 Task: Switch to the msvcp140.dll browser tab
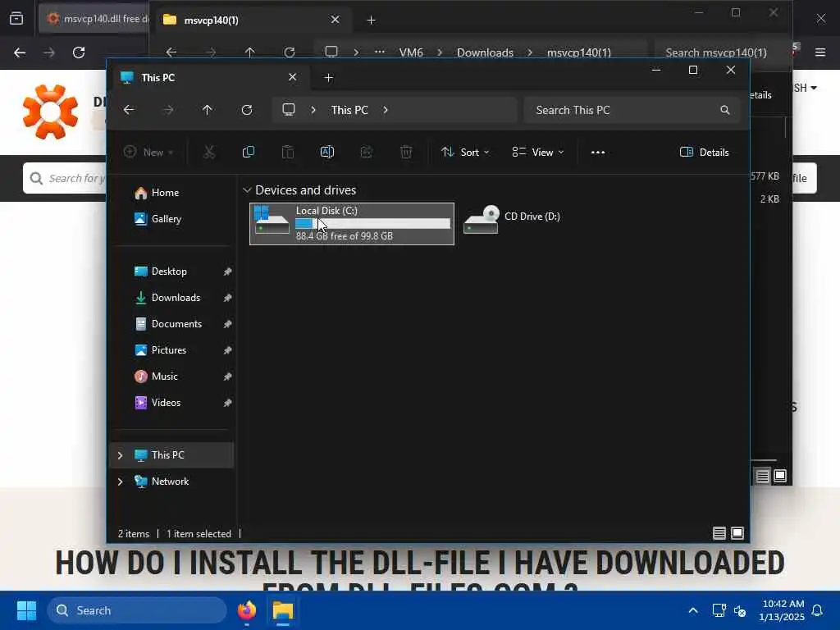pos(97,20)
